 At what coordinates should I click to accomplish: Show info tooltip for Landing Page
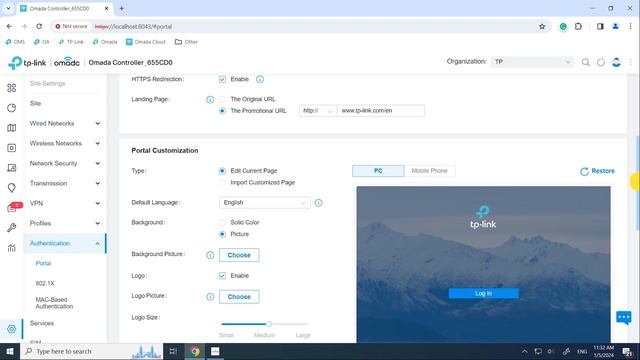pyautogui.click(x=210, y=100)
